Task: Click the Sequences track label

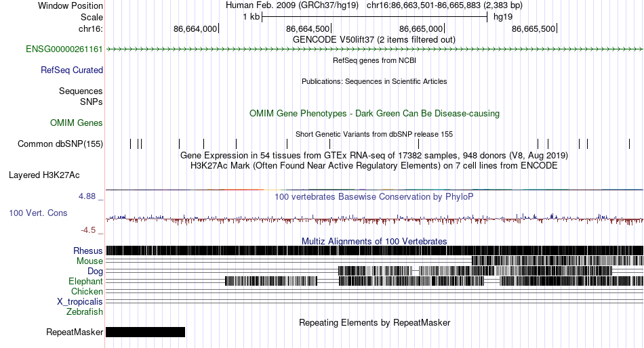Action: (81, 91)
